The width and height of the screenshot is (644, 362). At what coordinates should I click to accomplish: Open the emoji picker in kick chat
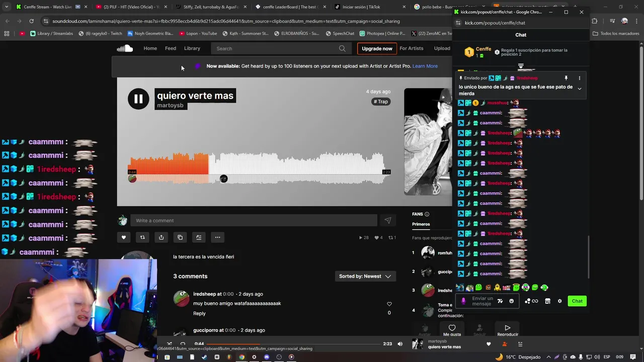click(511, 301)
